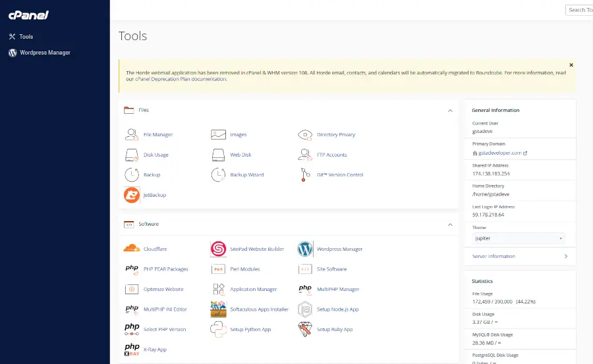Screen dimensions: 593x364
Task: Open the Web Disk icon
Action: (218, 155)
